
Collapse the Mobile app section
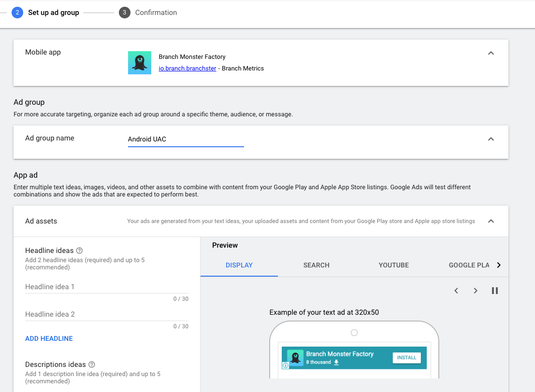point(491,53)
